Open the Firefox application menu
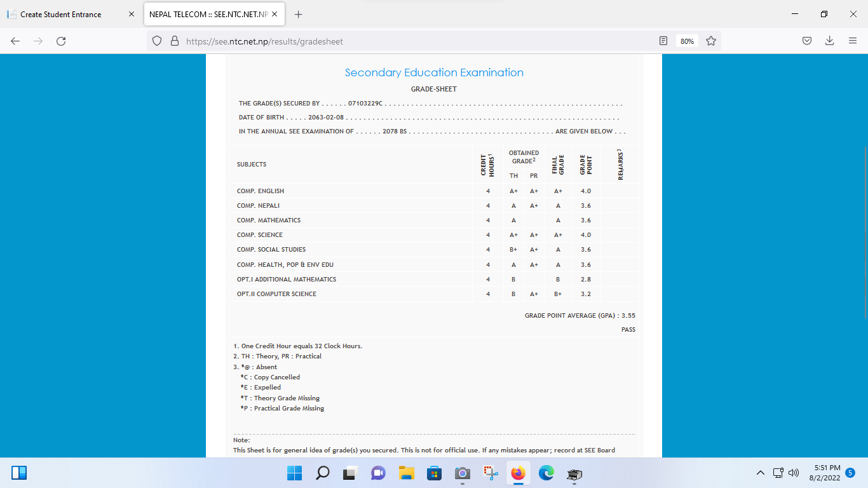The width and height of the screenshot is (868, 488). pyautogui.click(x=853, y=41)
